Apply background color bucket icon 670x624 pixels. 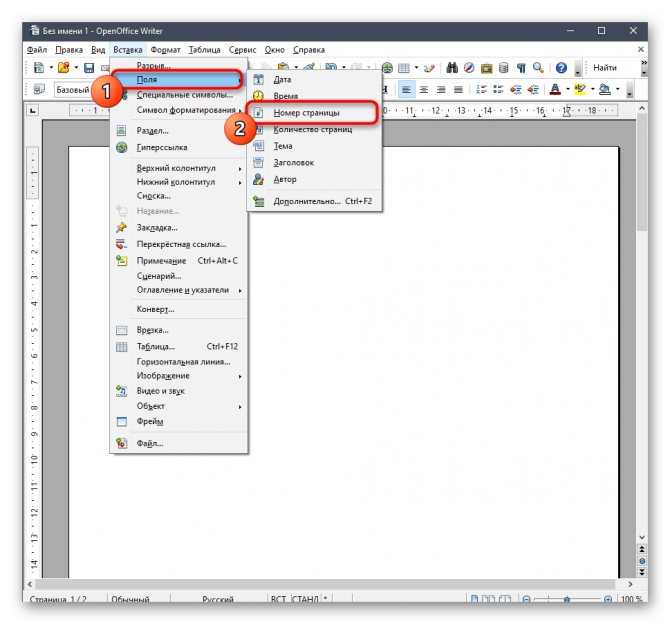[x=605, y=89]
